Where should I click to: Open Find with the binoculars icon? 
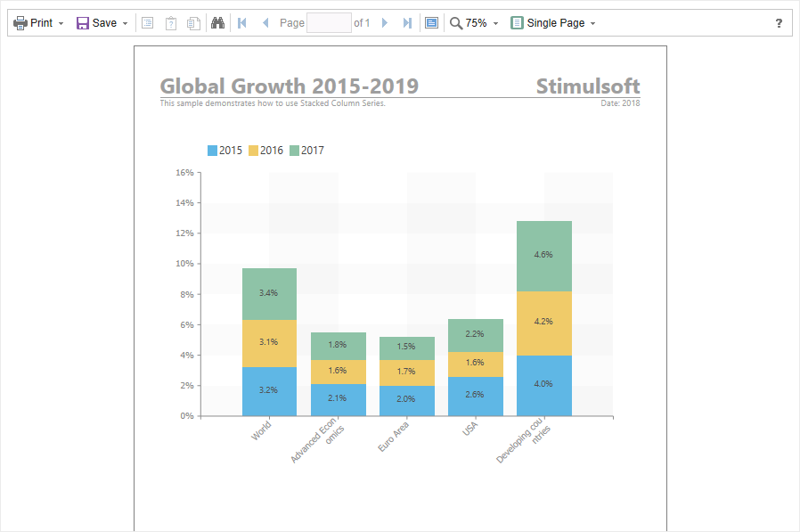217,23
